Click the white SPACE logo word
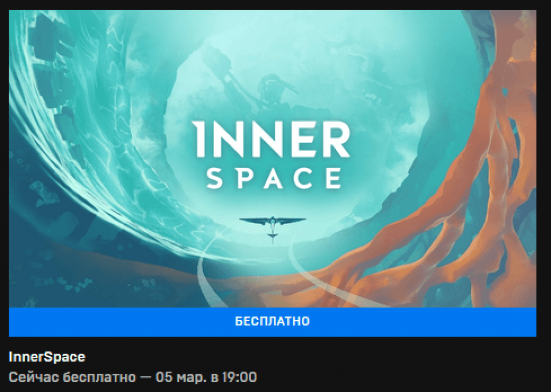This screenshot has height=392, width=551. pyautogui.click(x=274, y=178)
